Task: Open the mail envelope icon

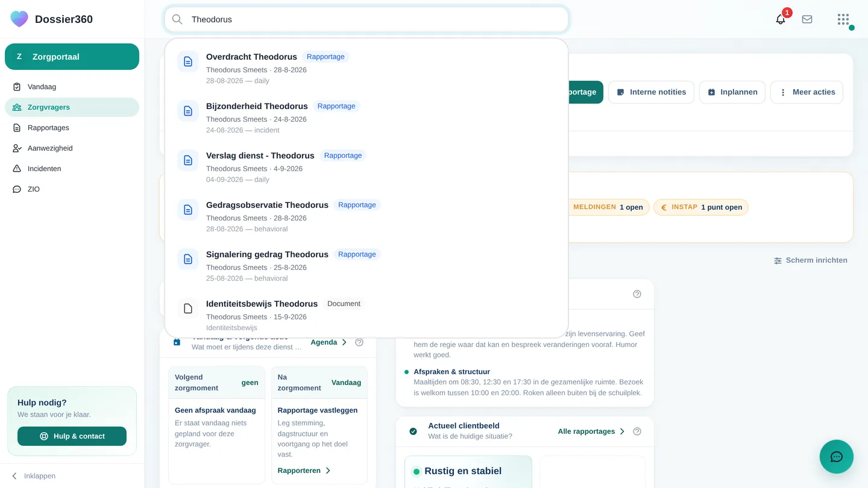Action: pos(807,19)
